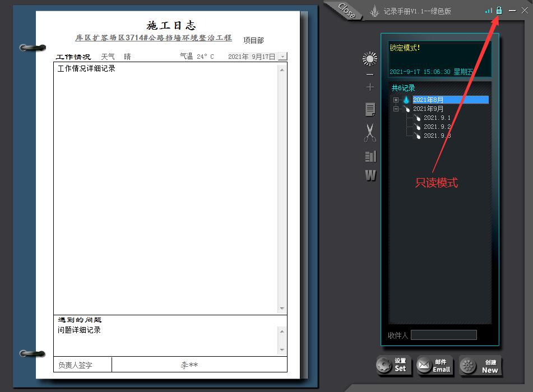Click the temperature value 24° C
Viewport: 533px width, 392px height.
coord(205,57)
